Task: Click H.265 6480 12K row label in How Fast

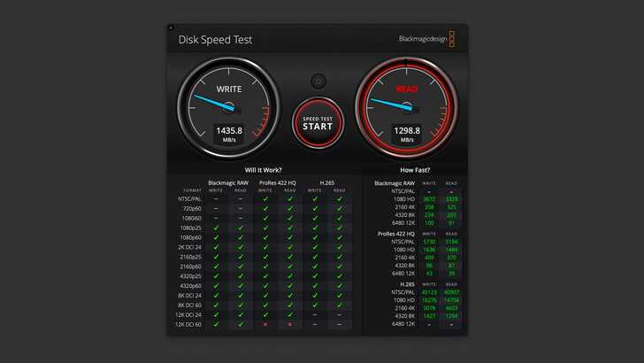Action: click(403, 324)
